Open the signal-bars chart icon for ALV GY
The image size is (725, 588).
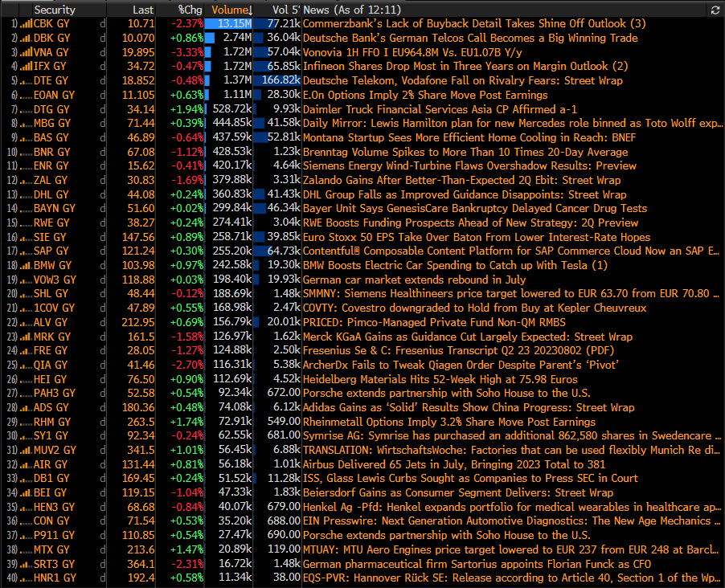point(26,323)
